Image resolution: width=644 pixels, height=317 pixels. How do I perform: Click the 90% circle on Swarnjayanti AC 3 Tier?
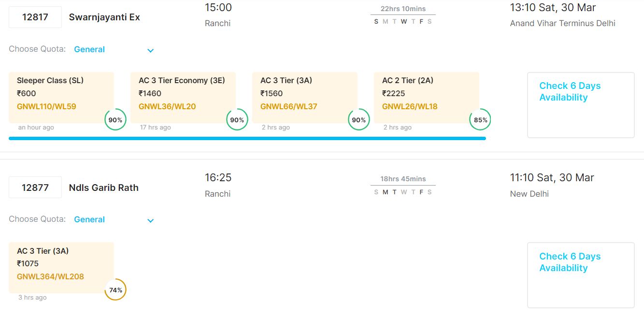(x=359, y=120)
